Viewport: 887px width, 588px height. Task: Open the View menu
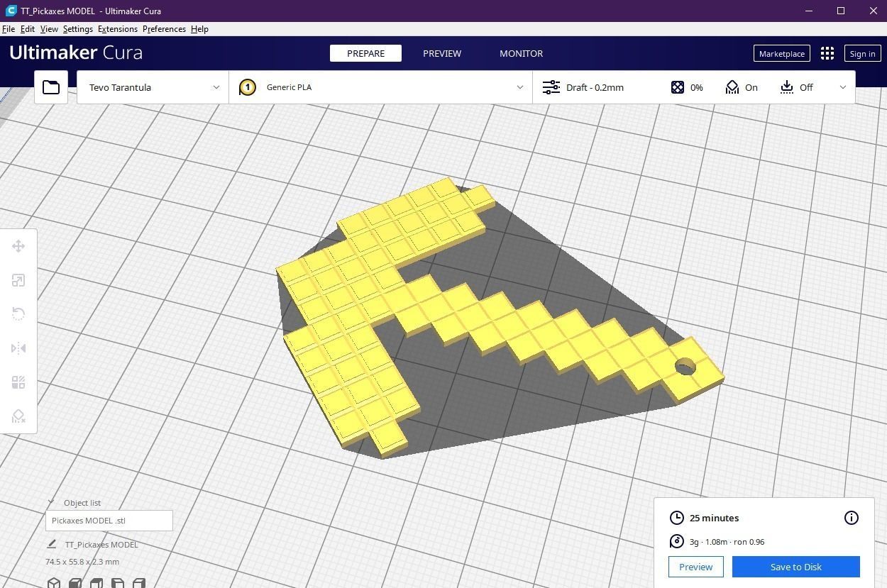[49, 29]
